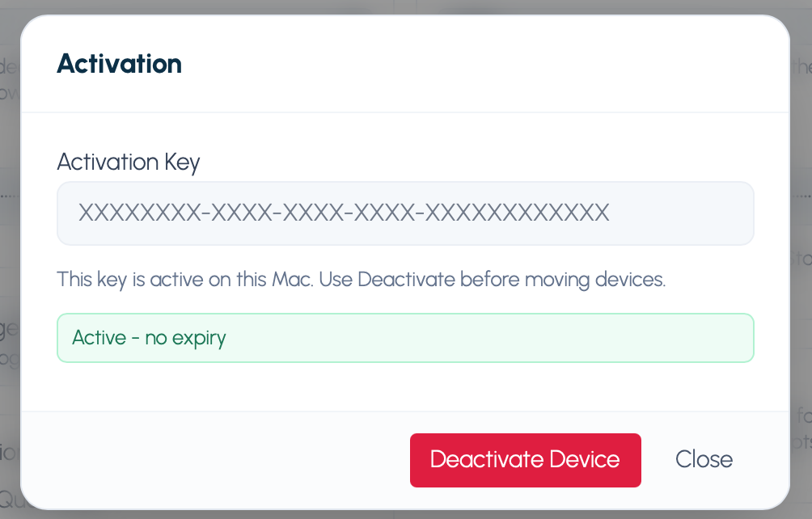This screenshot has width=812, height=519.
Task: Click the masked XXXXXXXX activation key text
Action: click(343, 213)
